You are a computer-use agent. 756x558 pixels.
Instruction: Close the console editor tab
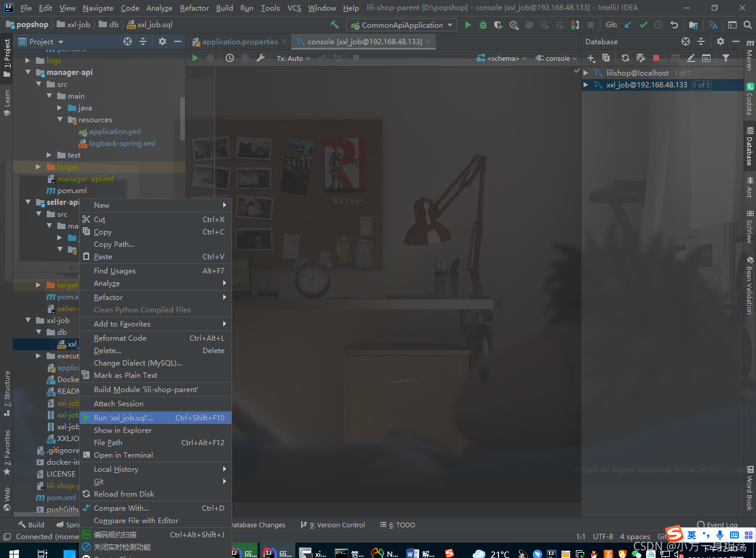click(429, 41)
